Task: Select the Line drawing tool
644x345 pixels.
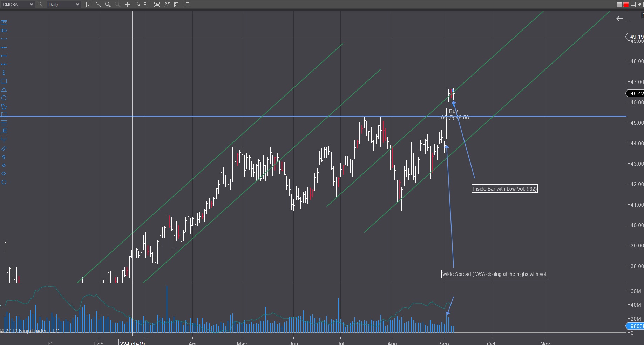Action: [x=4, y=39]
